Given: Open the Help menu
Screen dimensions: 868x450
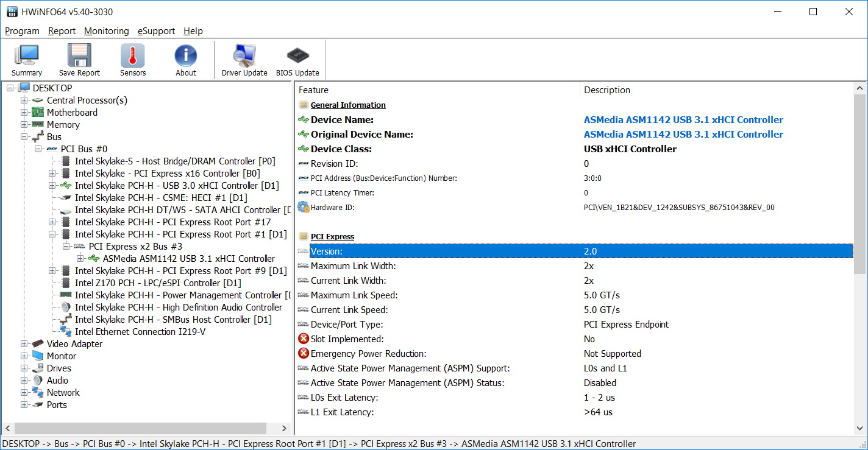Looking at the screenshot, I should 193,31.
